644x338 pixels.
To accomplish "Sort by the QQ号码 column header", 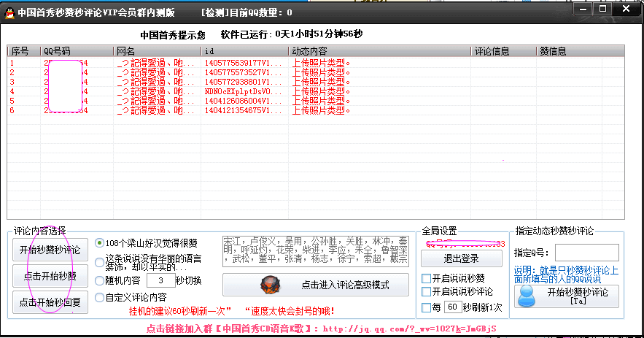I will pos(77,51).
